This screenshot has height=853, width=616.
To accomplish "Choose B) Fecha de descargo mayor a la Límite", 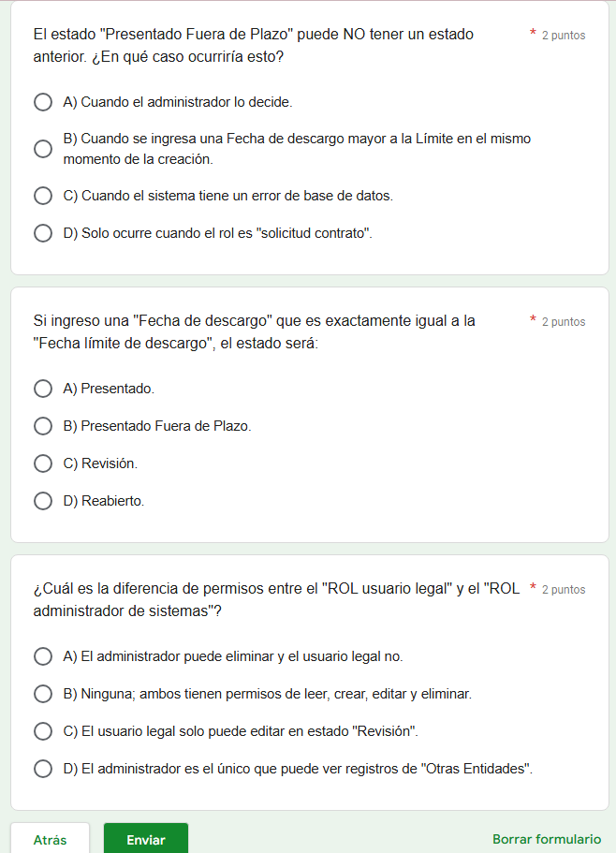I will [x=43, y=149].
